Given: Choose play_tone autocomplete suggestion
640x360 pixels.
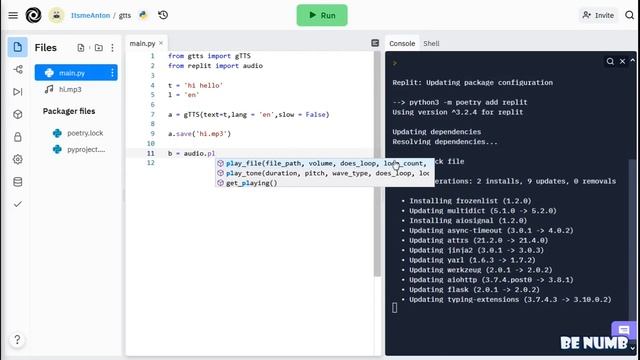Looking at the screenshot, I should 325,173.
